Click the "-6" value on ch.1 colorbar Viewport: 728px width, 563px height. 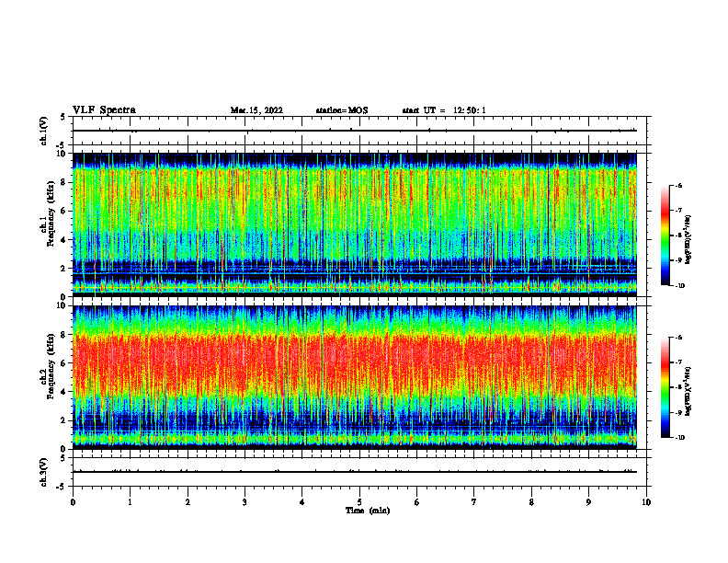[679, 185]
